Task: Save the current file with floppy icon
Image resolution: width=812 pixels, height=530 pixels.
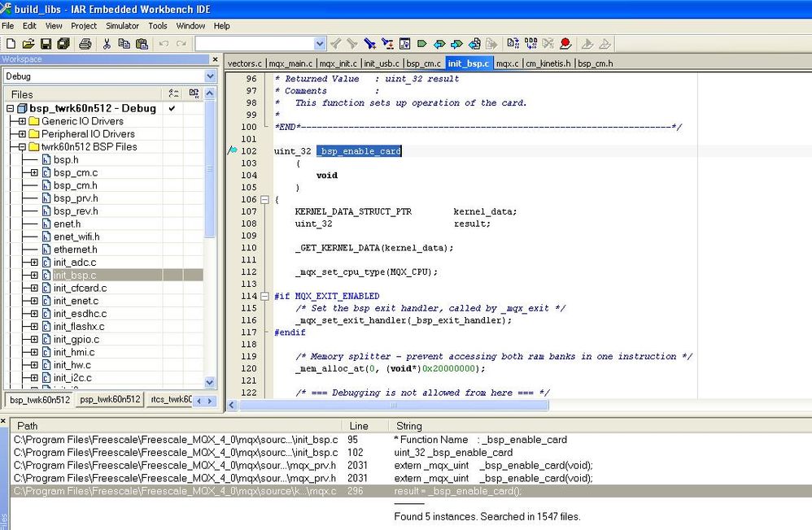Action: (x=46, y=44)
